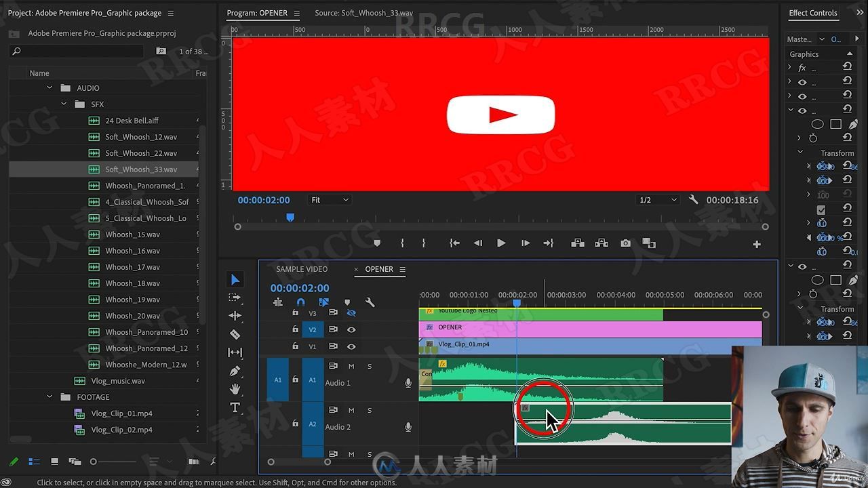The height and width of the screenshot is (488, 868).
Task: Open Program monitor settings wrench
Action: [x=693, y=200]
